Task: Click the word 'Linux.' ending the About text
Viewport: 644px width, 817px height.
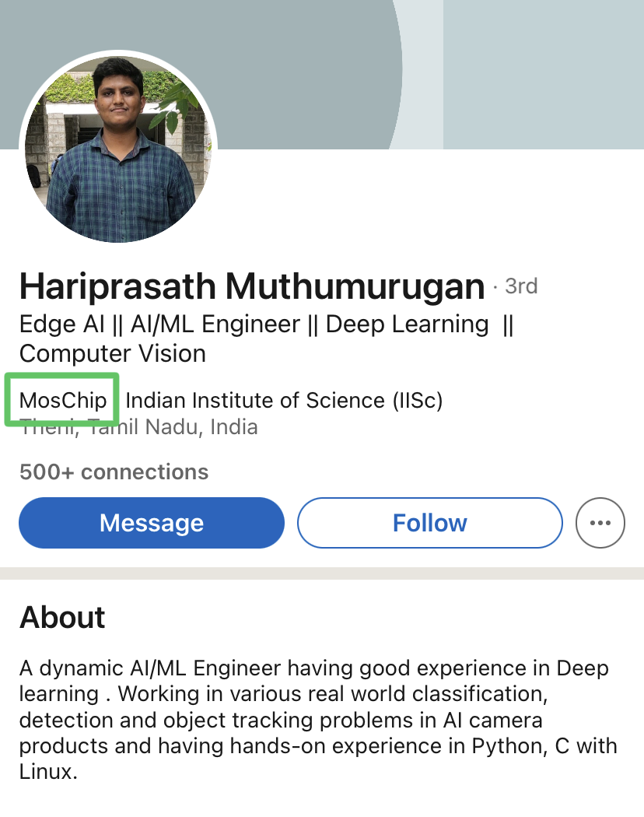Action: pos(48,773)
